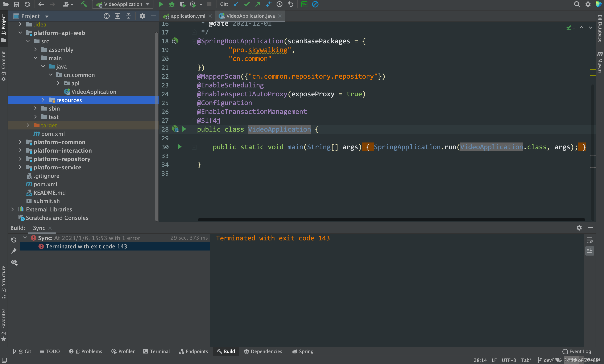The width and height of the screenshot is (604, 364).
Task: Pin the Build tab
Action: [x=14, y=251]
